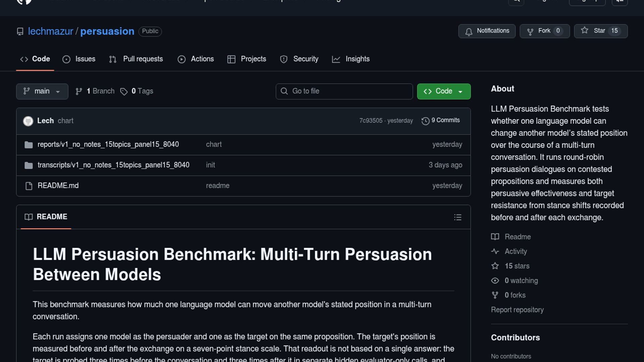
Task: Click the commit history clock icon
Action: (425, 121)
